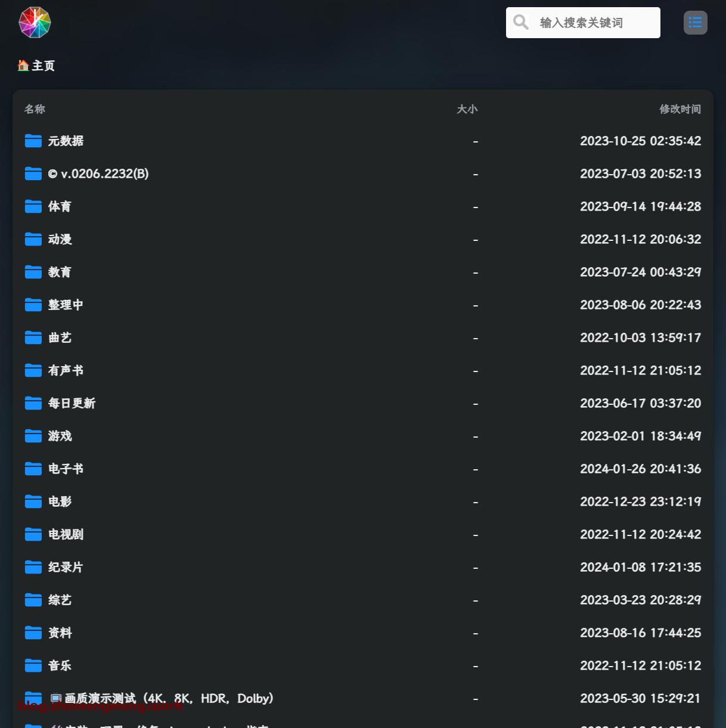This screenshot has height=728, width=726.
Task: Open the 体育 folder
Action: pyautogui.click(x=60, y=206)
